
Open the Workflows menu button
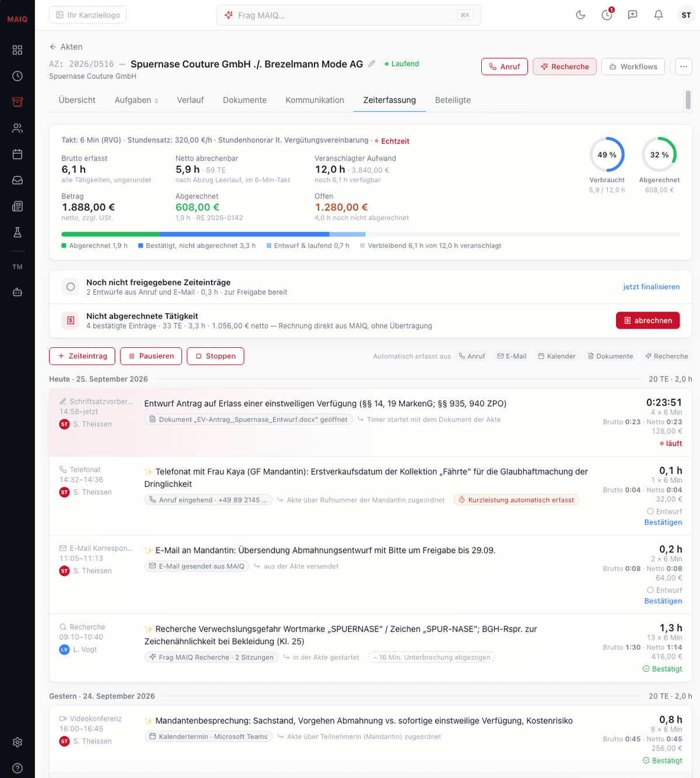click(633, 67)
